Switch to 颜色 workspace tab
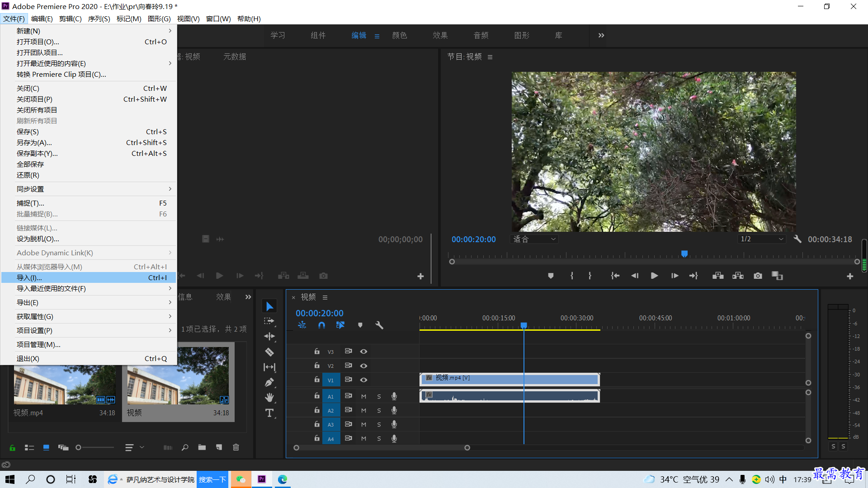The image size is (868, 488). click(400, 35)
